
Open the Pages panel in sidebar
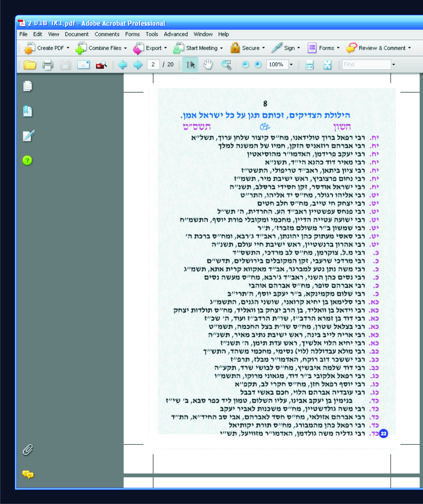[x=27, y=86]
